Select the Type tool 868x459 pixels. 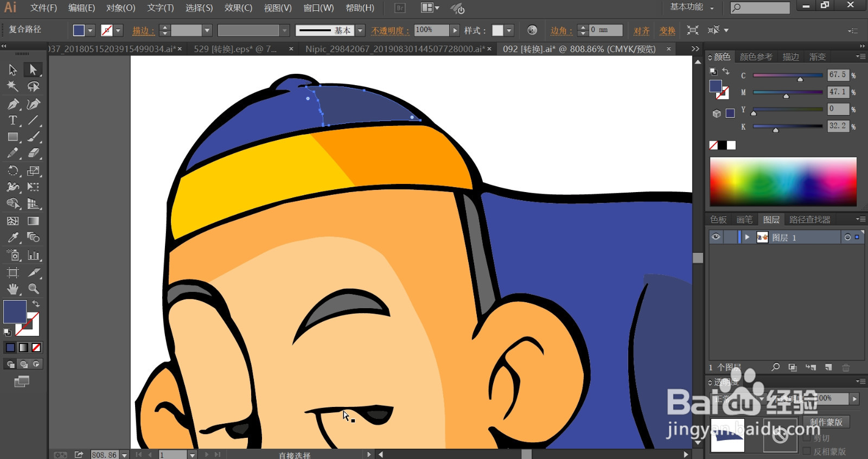(x=12, y=120)
